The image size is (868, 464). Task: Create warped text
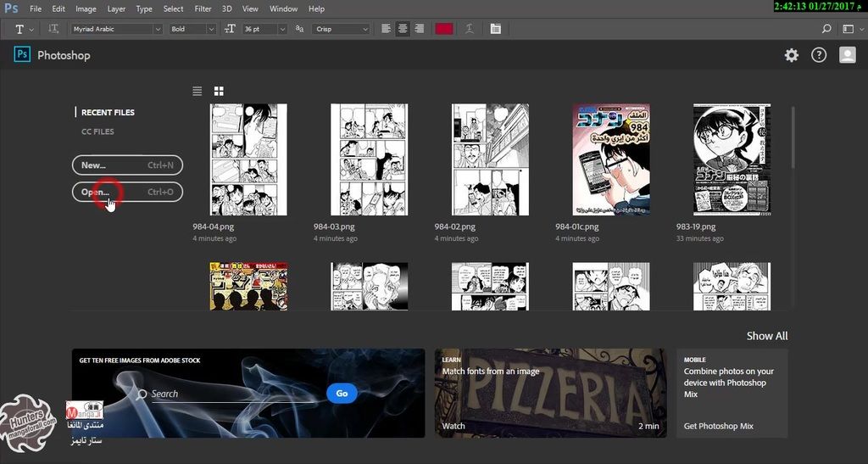click(470, 29)
